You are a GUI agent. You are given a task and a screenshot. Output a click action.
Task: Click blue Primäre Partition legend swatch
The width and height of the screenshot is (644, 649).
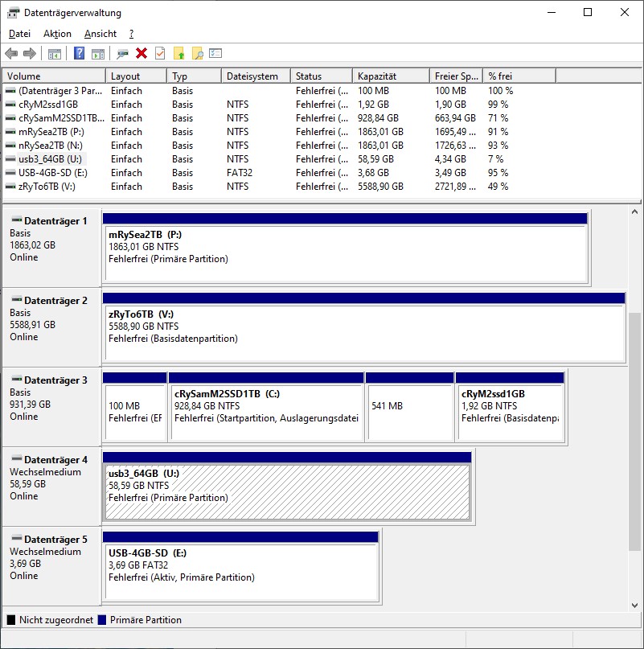pos(102,619)
